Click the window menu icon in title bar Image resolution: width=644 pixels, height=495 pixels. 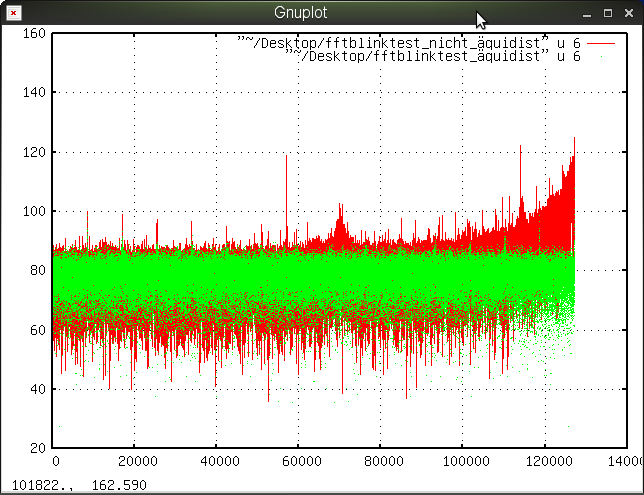click(x=12, y=13)
